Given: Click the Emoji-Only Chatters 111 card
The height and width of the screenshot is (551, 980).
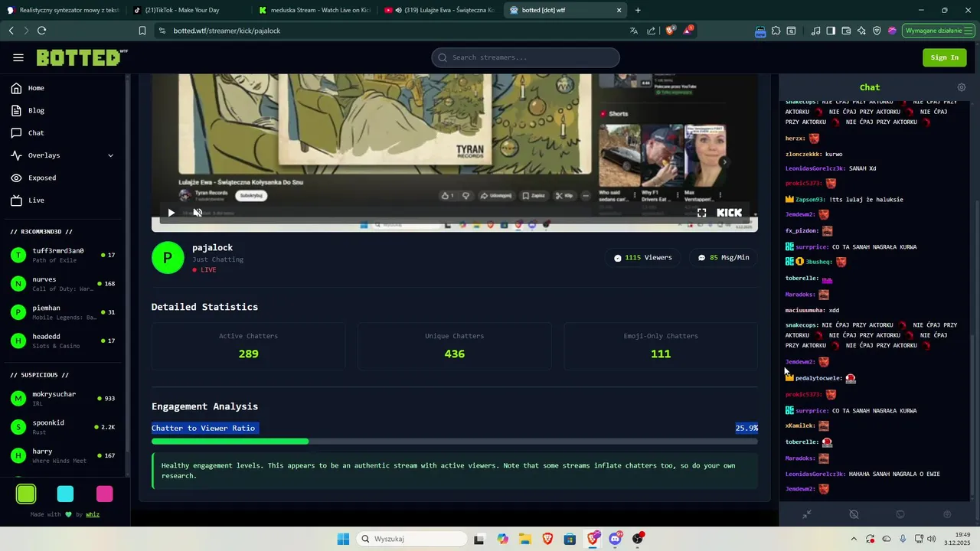Looking at the screenshot, I should [x=661, y=346].
